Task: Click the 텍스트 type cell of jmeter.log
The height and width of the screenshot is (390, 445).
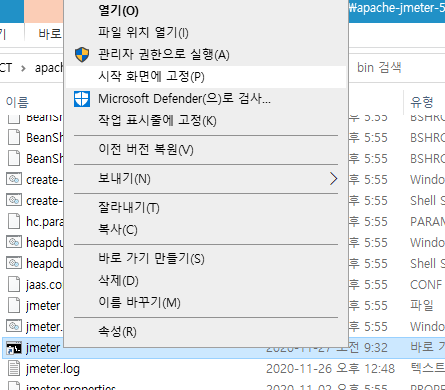Action: [x=427, y=369]
